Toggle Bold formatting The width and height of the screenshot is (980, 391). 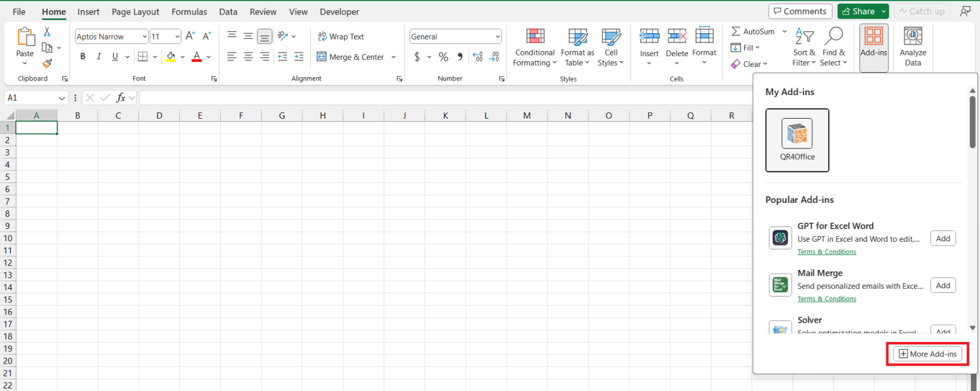click(x=83, y=57)
